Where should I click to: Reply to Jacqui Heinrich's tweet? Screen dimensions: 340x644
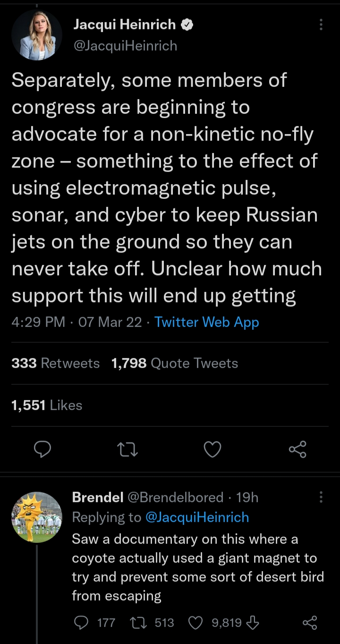tap(42, 449)
